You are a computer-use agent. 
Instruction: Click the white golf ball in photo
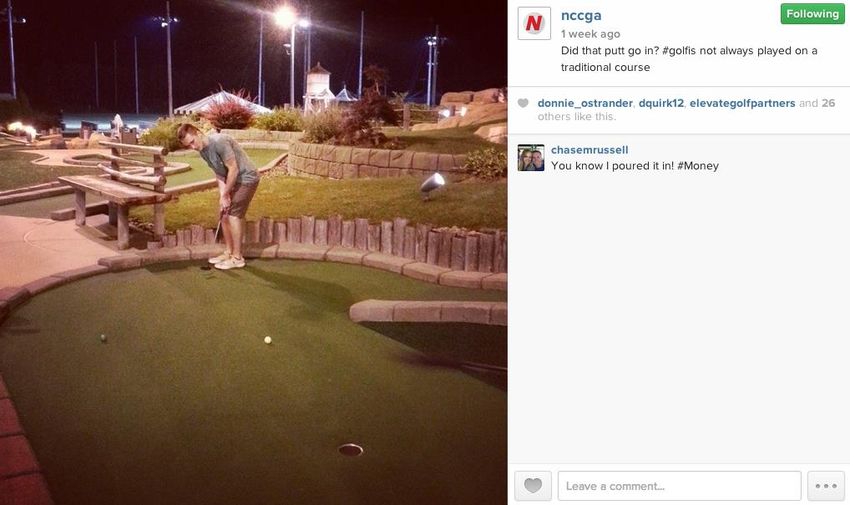[x=267, y=340]
